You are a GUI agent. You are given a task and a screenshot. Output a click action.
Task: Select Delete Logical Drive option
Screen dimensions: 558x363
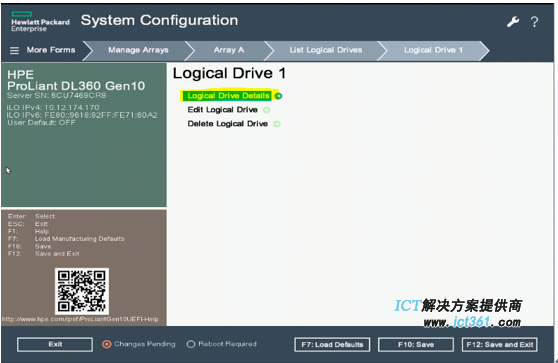click(x=227, y=124)
